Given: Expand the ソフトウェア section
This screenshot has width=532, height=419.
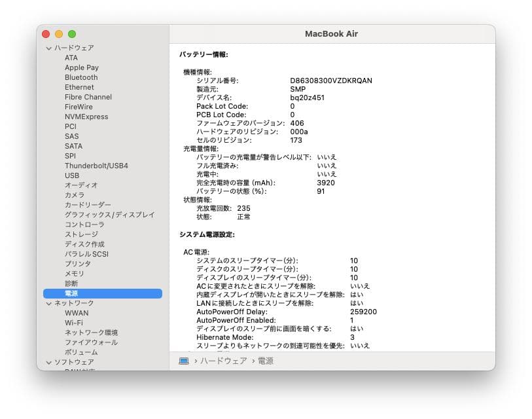Looking at the screenshot, I should pyautogui.click(x=48, y=362).
